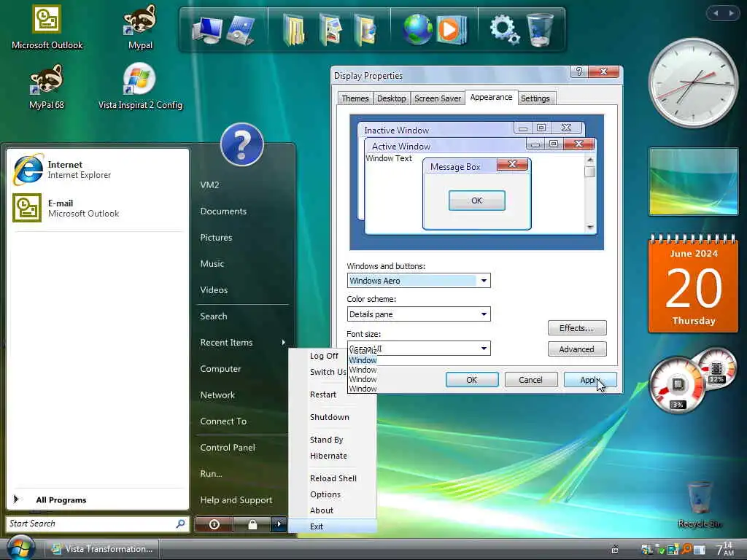Click the green check shield tray icon
Image resolution: width=747 pixels, height=560 pixels.
tap(659, 550)
